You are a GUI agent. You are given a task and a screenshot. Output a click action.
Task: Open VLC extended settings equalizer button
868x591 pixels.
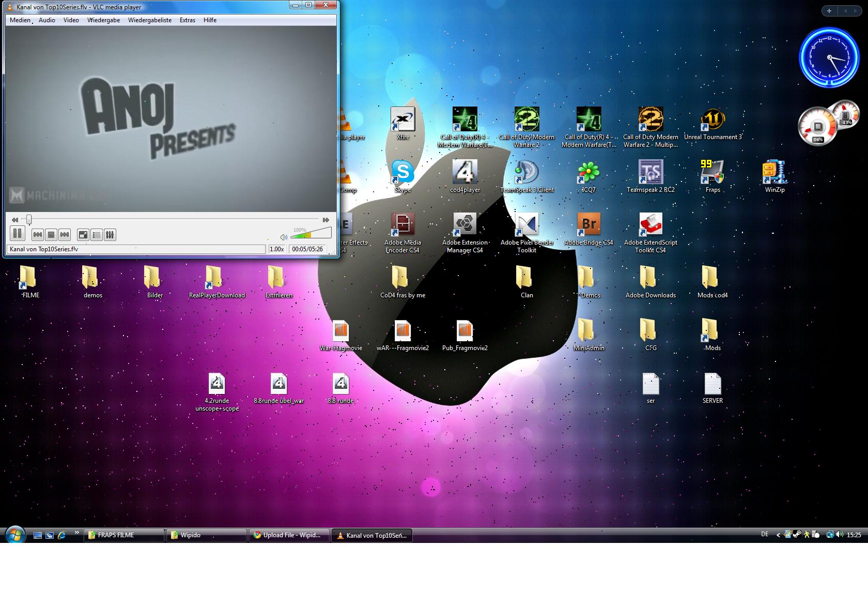110,235
